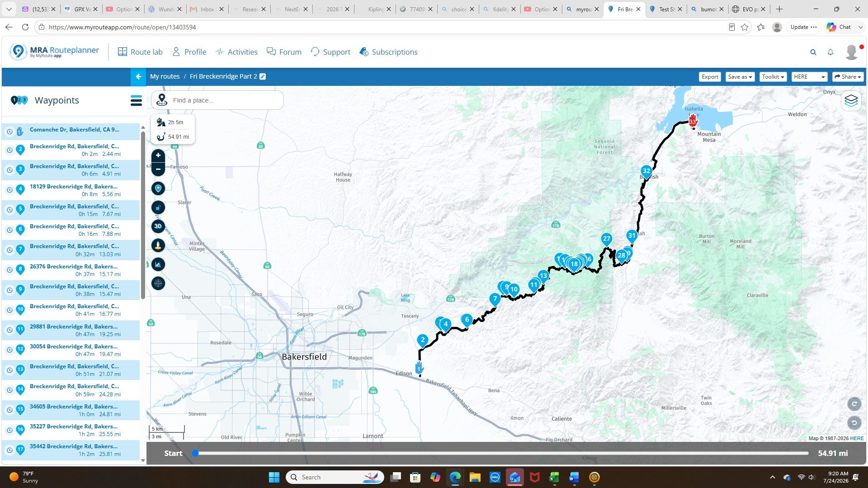This screenshot has height=488, width=868.
Task: Open the waypoints hamburger menu
Action: click(x=136, y=100)
